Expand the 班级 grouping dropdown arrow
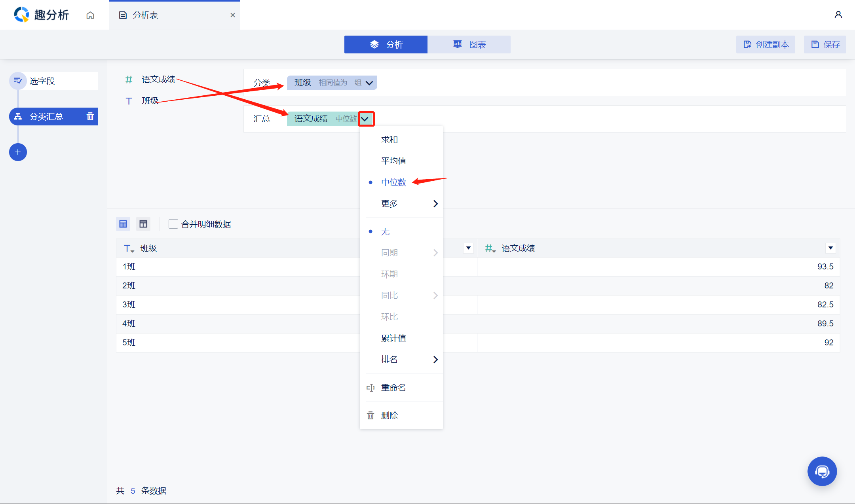The image size is (855, 504). pos(369,83)
